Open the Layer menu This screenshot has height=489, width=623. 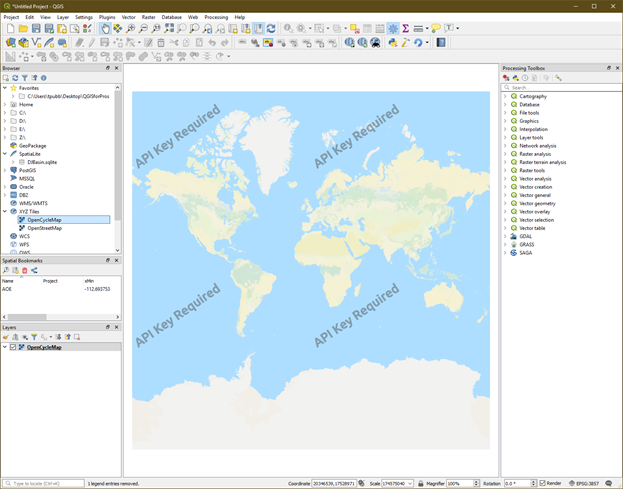tap(63, 17)
